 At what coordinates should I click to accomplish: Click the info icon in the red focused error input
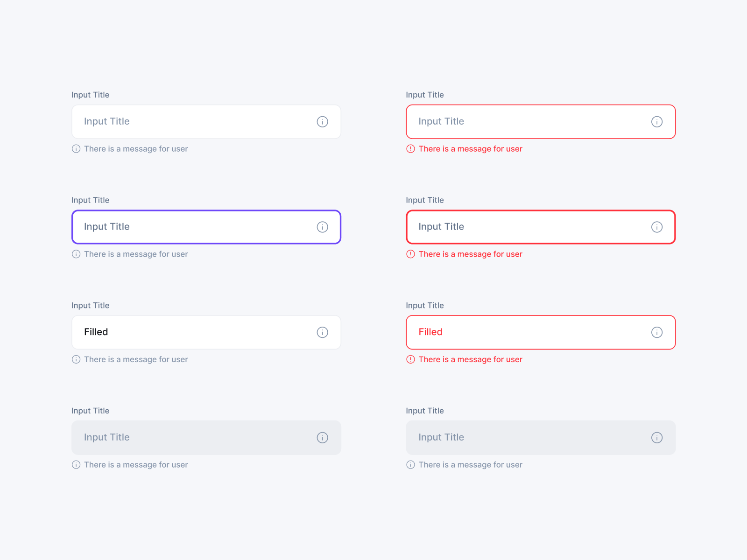[657, 227]
